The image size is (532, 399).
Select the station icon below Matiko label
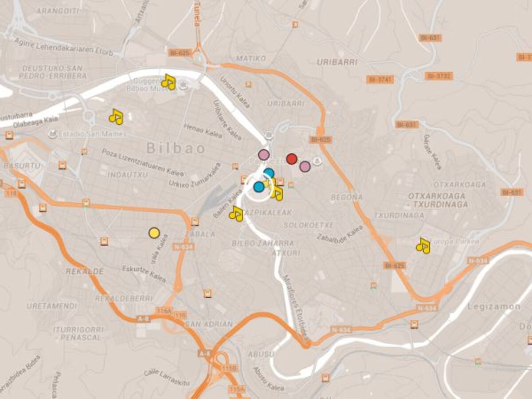pos(248,83)
